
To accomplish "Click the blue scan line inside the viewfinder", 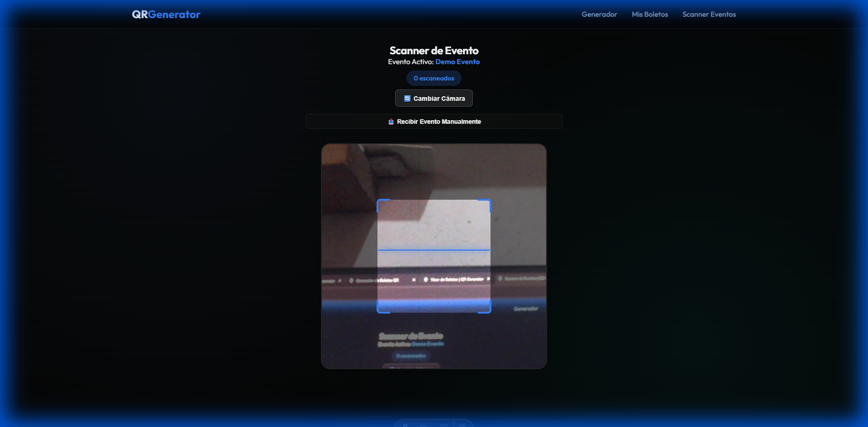I will coord(434,249).
